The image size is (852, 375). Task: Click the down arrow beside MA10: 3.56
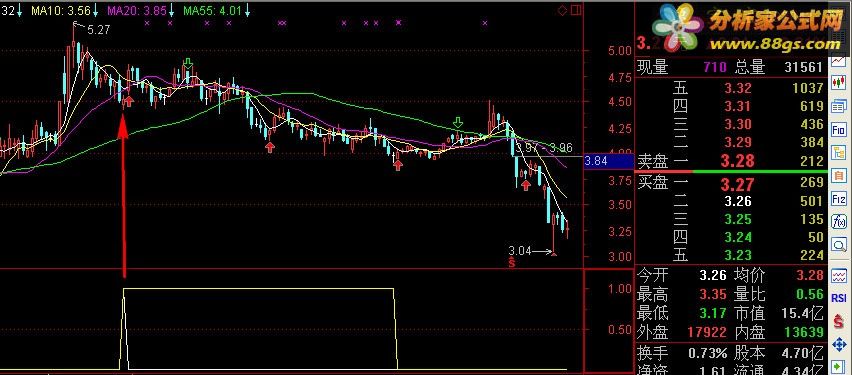pyautogui.click(x=96, y=10)
